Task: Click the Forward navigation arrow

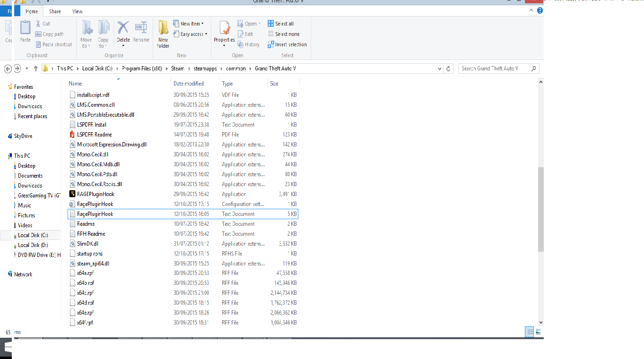Action: pos(17,68)
